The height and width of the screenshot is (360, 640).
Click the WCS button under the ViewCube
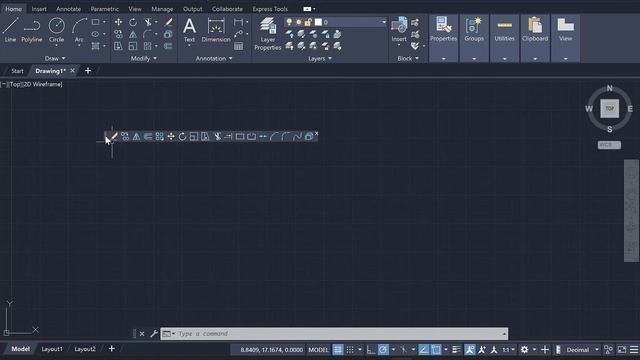(x=609, y=145)
